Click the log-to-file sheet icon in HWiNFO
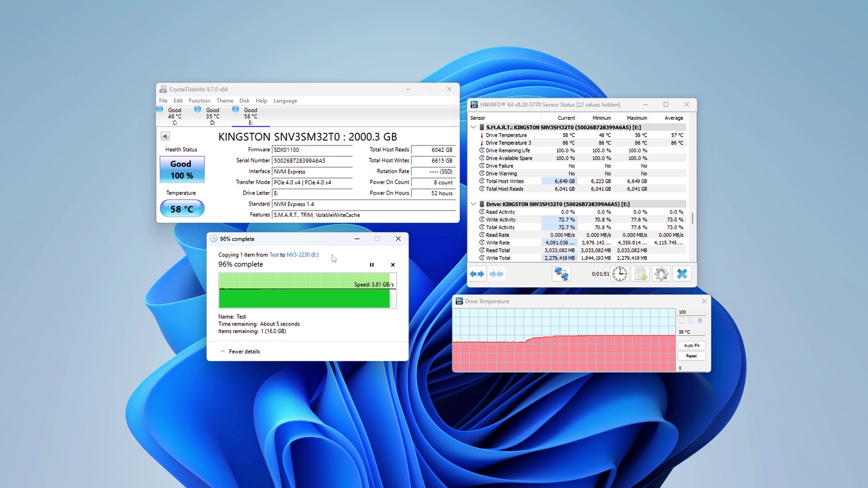Viewport: 868px width, 488px height. [641, 274]
